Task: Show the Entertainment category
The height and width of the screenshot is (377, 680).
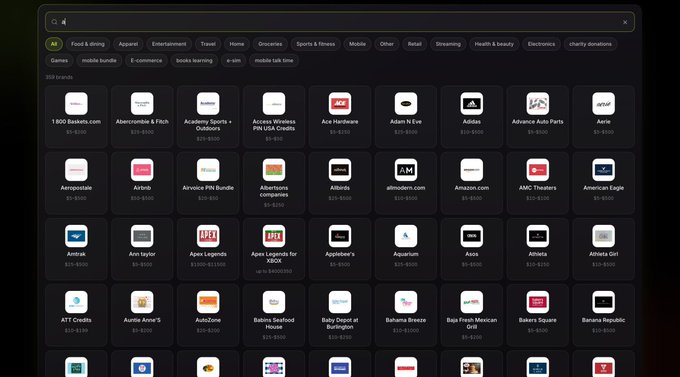Action: 169,44
